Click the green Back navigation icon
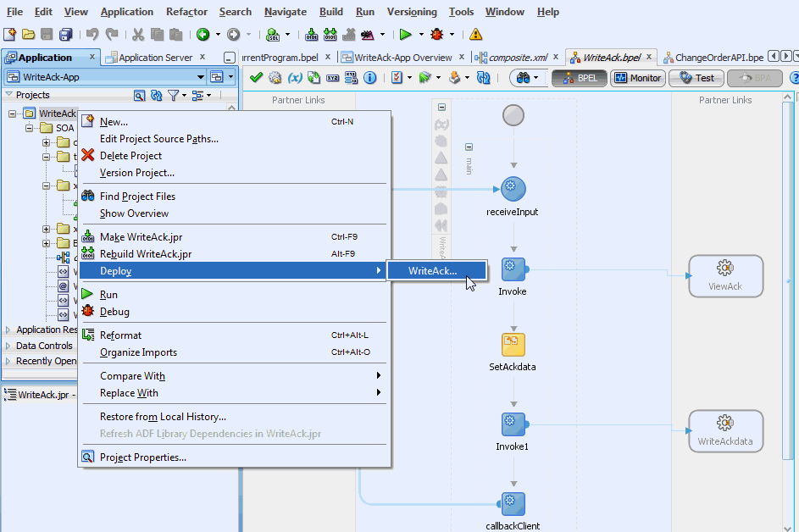Viewport: 799px width, 532px height. click(203, 34)
